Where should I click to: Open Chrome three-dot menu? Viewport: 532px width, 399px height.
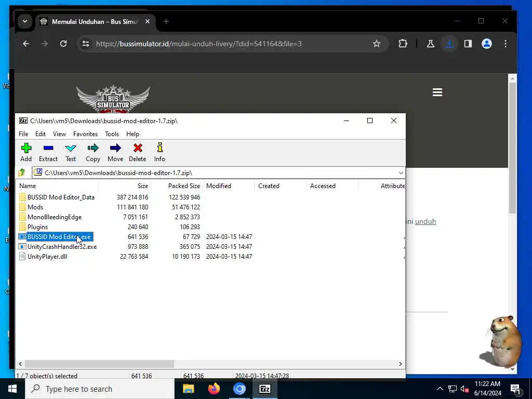505,44
